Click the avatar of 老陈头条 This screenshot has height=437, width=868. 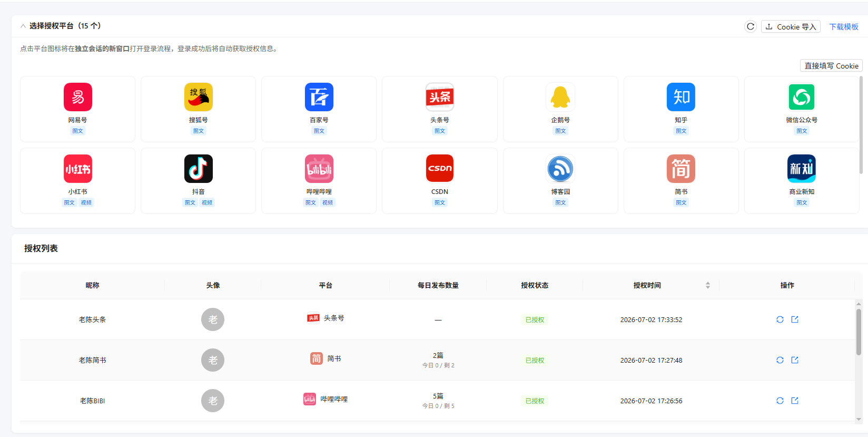213,319
